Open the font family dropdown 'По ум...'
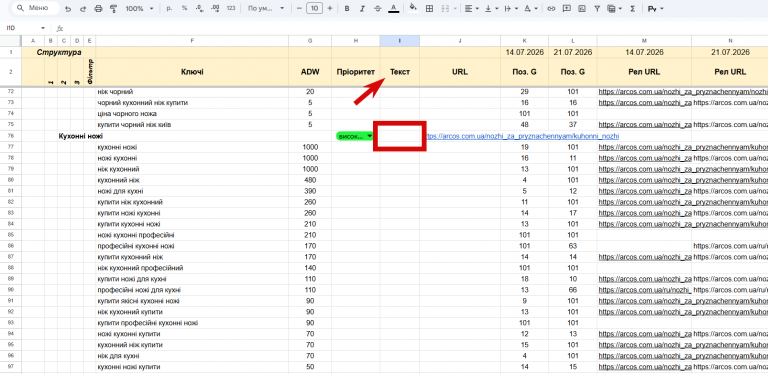The height and width of the screenshot is (374, 768). 265,8
